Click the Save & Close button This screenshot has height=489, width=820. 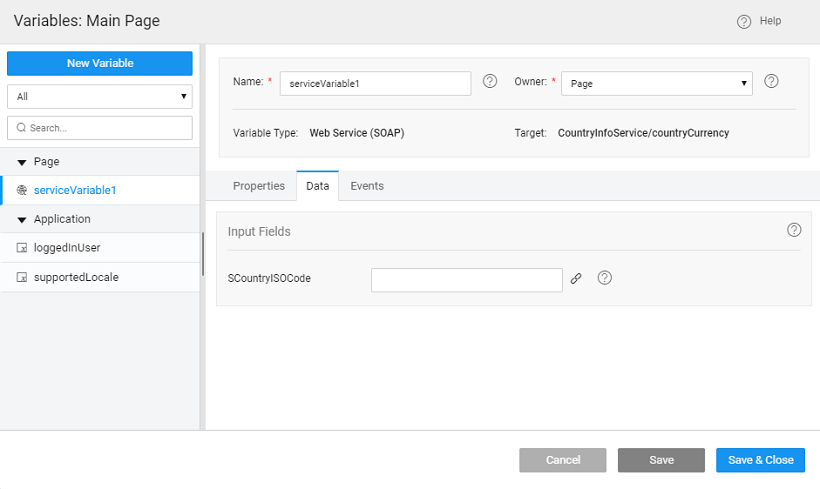[x=760, y=460]
